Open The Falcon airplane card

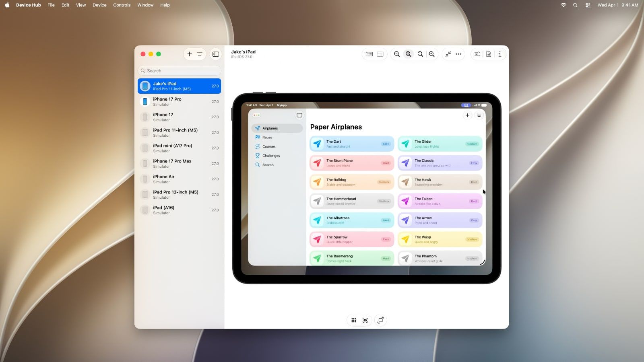440,201
